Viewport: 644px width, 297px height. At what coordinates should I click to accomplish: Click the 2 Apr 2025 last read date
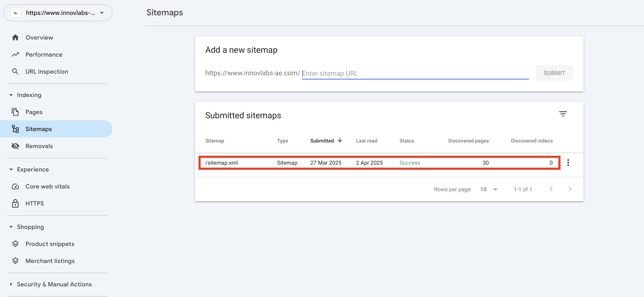pos(369,163)
